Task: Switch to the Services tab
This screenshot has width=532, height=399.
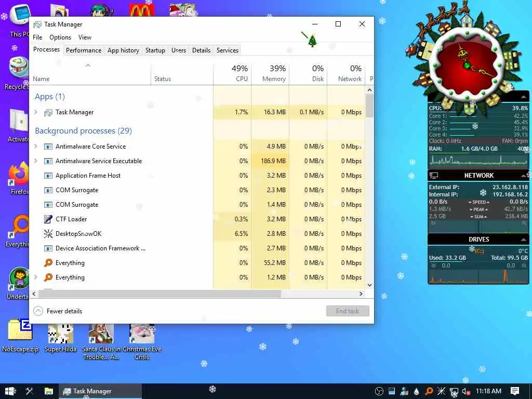Action: (228, 50)
